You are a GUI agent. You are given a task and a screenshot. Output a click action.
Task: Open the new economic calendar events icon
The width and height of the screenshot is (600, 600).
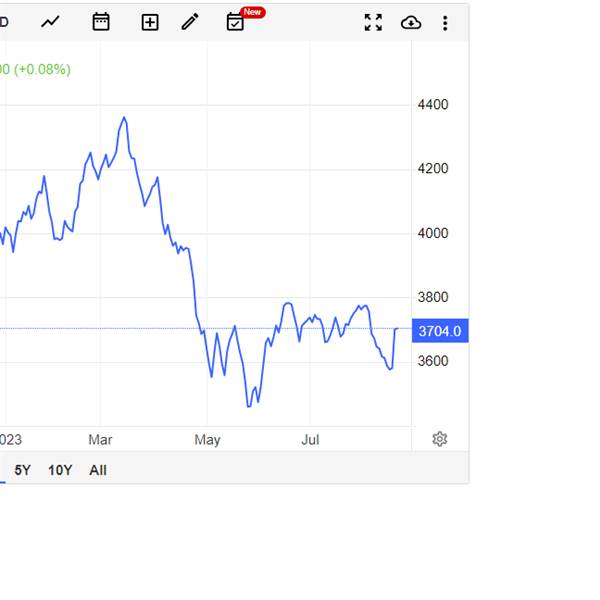235,22
